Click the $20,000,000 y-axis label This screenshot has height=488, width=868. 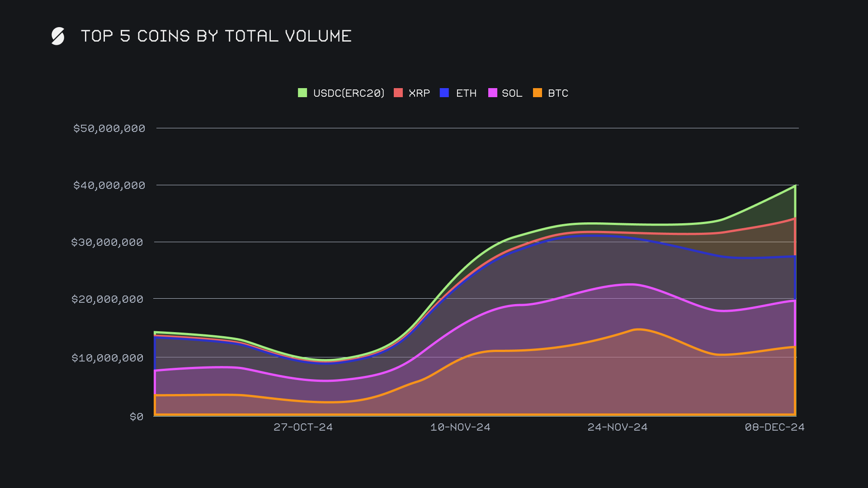(x=107, y=299)
